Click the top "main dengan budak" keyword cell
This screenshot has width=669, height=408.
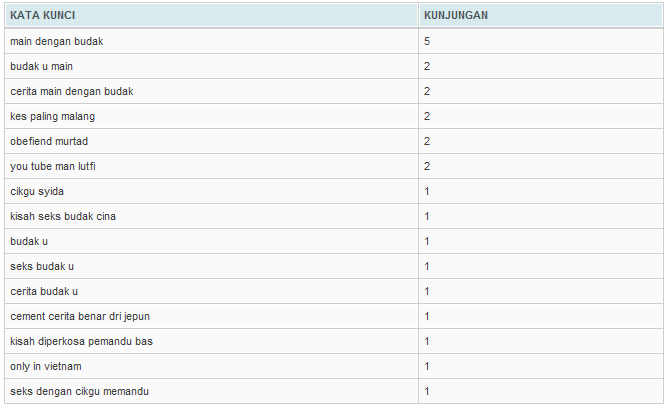click(x=56, y=41)
